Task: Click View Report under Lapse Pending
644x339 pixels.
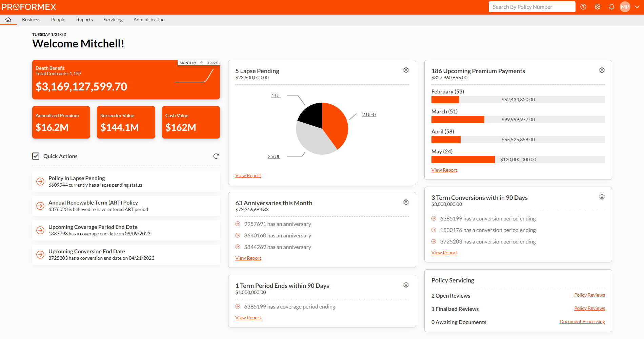Action: pyautogui.click(x=248, y=175)
